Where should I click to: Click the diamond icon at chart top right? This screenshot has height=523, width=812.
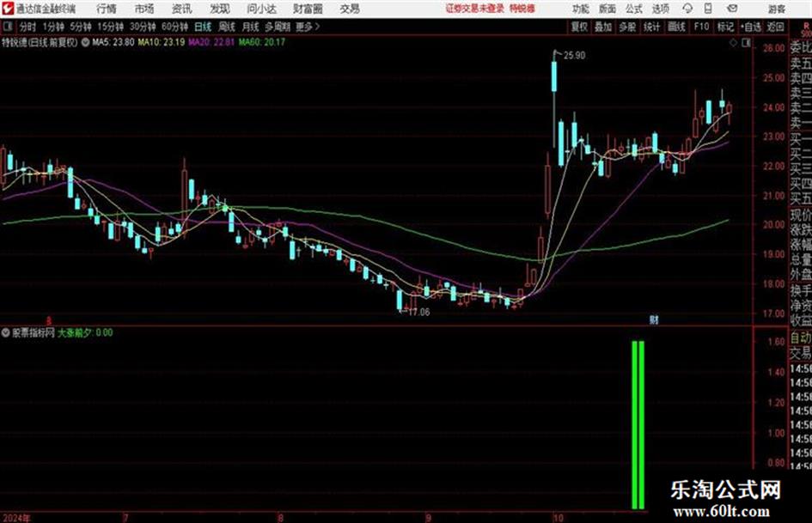pos(733,43)
